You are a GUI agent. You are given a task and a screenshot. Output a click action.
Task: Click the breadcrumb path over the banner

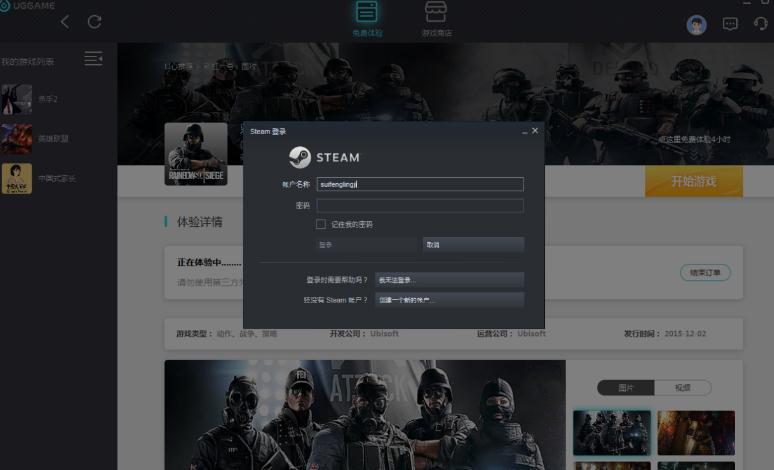click(211, 66)
